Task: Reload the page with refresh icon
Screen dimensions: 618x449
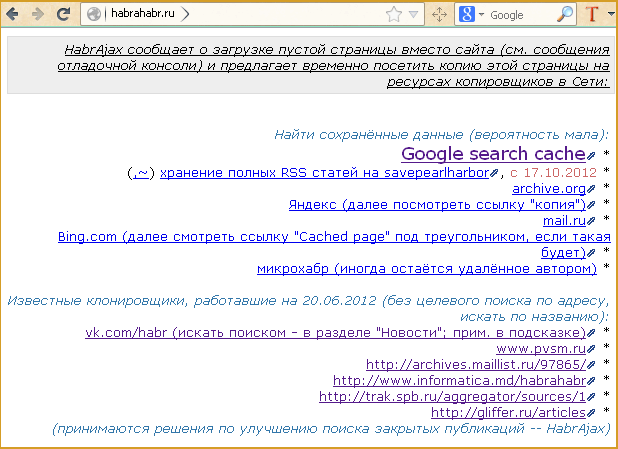Action: point(63,14)
